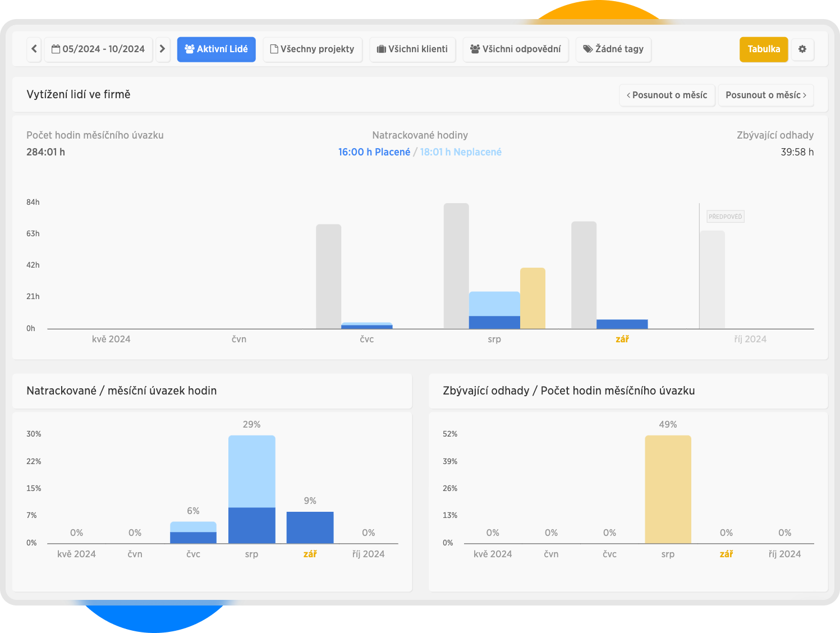Shift back a month with left Posunout o měsíc
The height and width of the screenshot is (633, 840).
pyautogui.click(x=667, y=95)
